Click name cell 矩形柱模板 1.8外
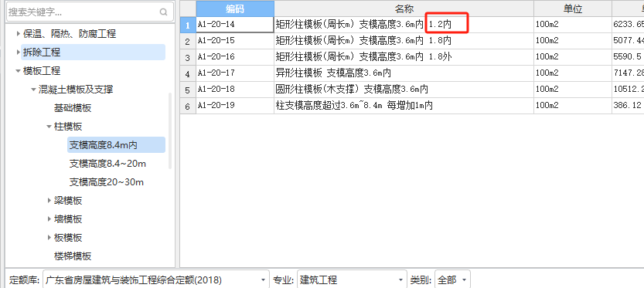This screenshot has height=288, width=644. tap(404, 57)
